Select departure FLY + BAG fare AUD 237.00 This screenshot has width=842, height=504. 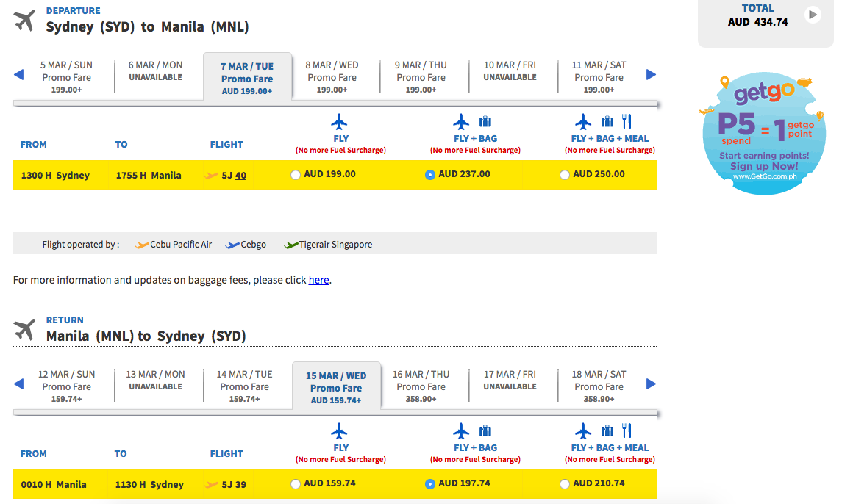pos(430,174)
